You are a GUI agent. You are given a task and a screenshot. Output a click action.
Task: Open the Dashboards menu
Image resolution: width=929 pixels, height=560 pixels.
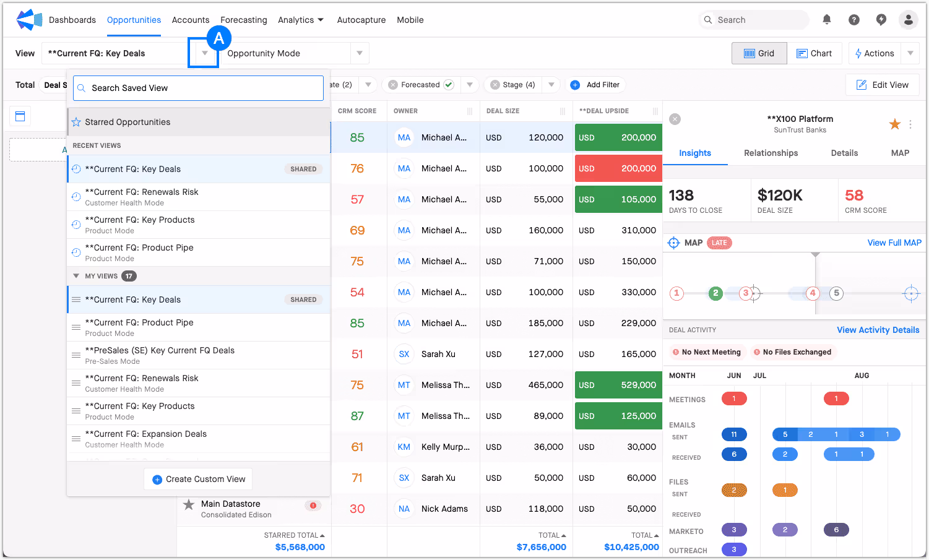pyautogui.click(x=72, y=20)
